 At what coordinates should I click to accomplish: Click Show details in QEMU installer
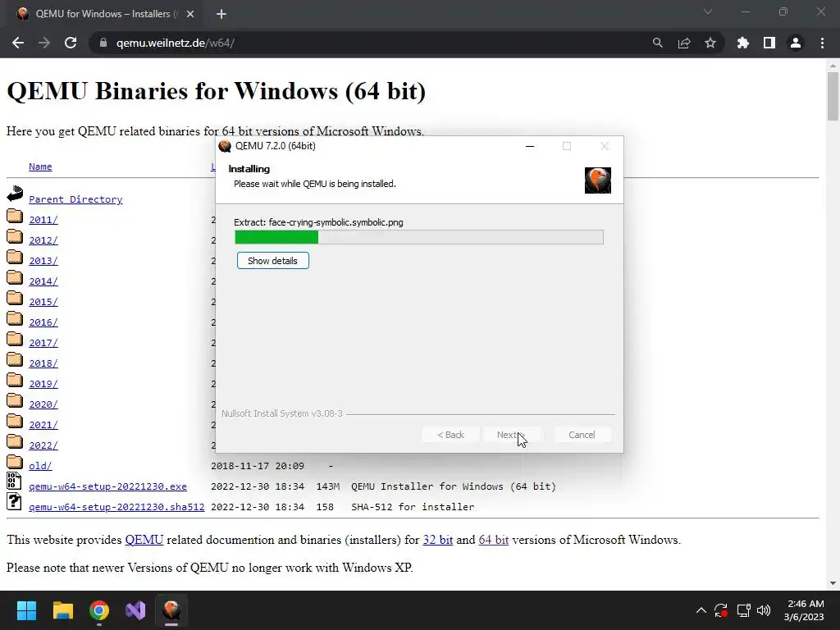tap(272, 261)
